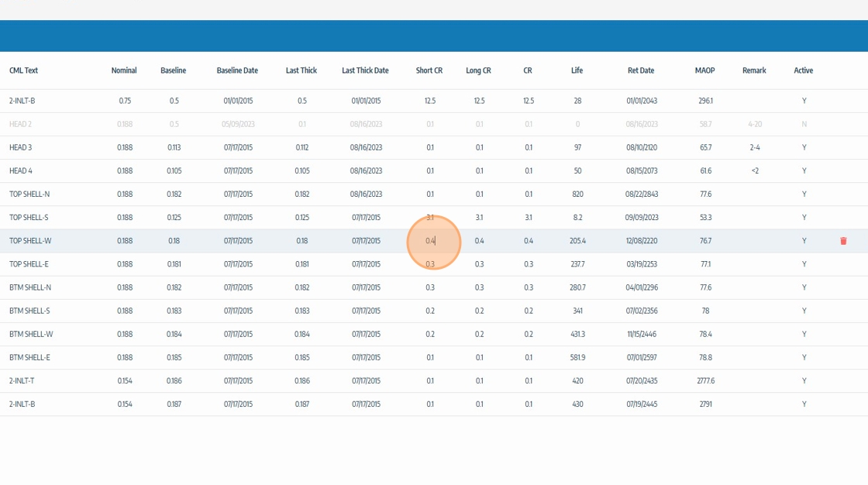This screenshot has height=485, width=868.
Task: Click Life value 820 for TOP SHELL-N
Action: click(577, 194)
